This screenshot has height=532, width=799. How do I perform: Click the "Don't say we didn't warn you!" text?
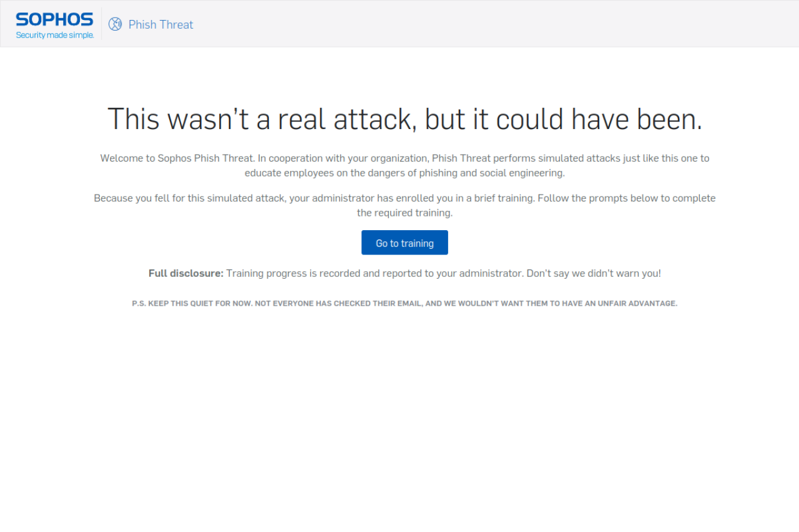click(x=594, y=273)
